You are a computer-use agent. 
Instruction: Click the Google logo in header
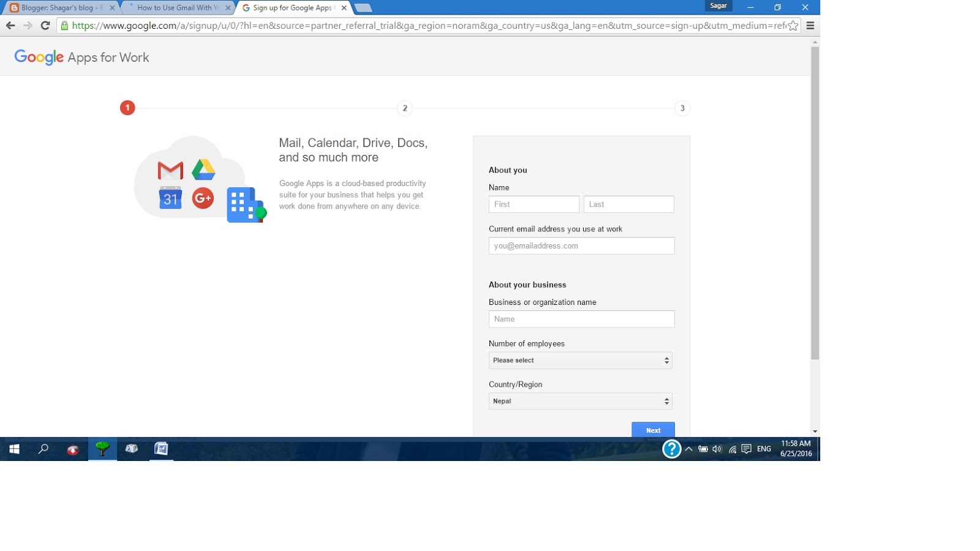[39, 57]
